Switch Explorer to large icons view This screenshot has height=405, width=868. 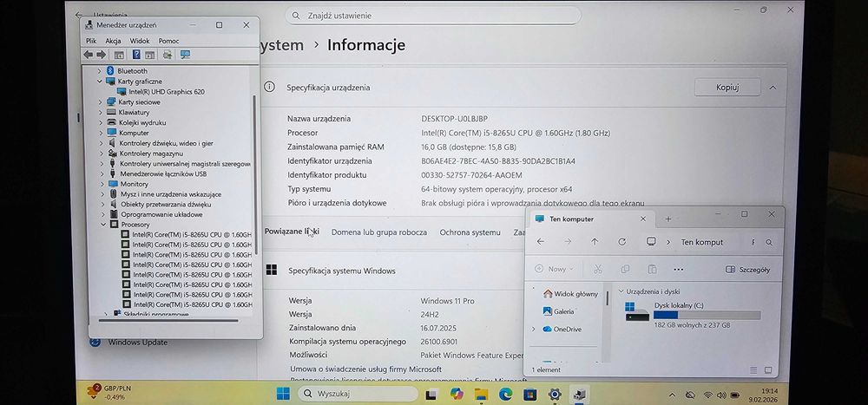(768, 370)
